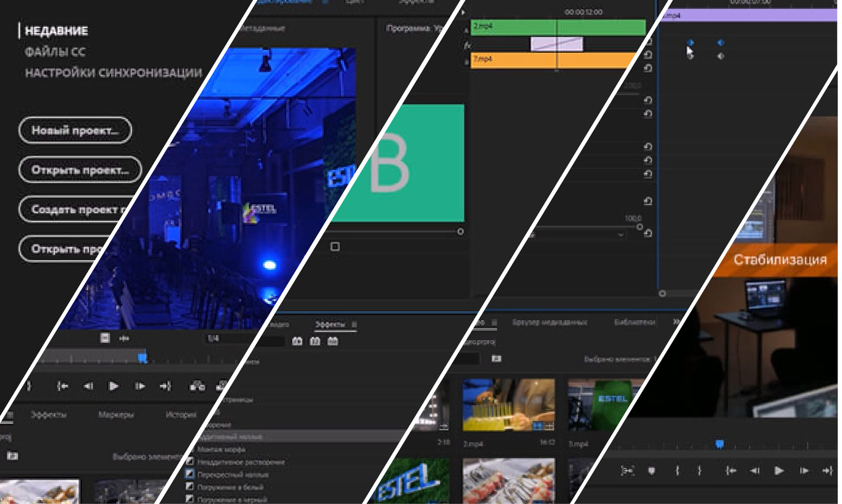This screenshot has height=504, width=842.
Task: Select the 2.mp4 champagne glasses thumbnail
Action: click(x=509, y=405)
